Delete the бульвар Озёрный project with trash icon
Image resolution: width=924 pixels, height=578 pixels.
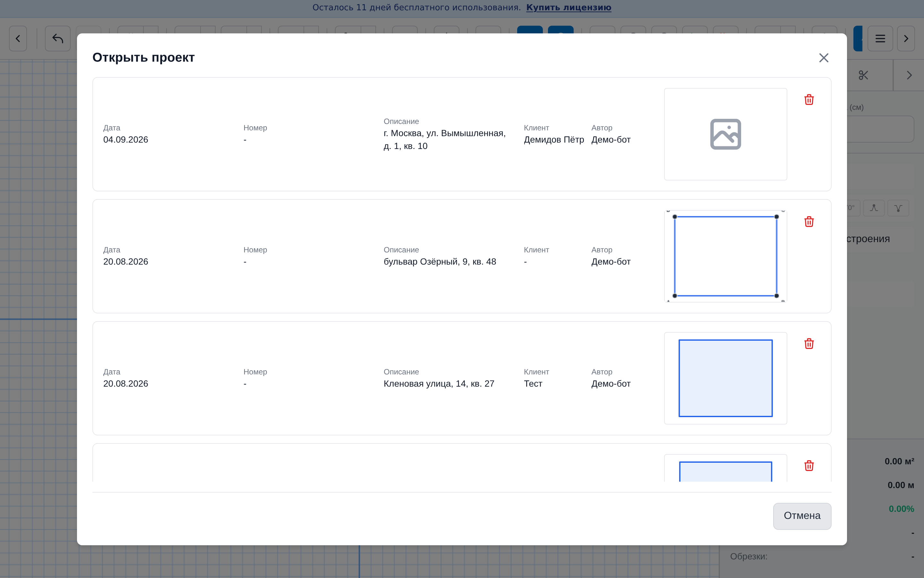point(809,222)
